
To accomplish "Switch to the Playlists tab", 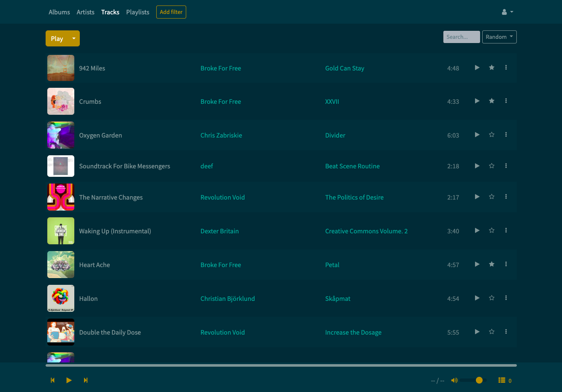I will tap(138, 12).
